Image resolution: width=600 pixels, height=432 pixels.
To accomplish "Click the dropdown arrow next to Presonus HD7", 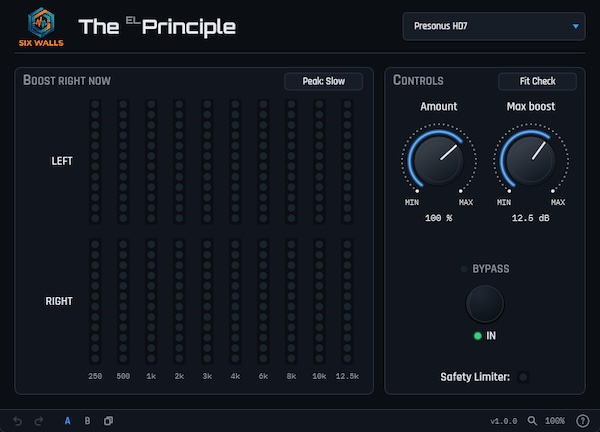I will coord(576,26).
